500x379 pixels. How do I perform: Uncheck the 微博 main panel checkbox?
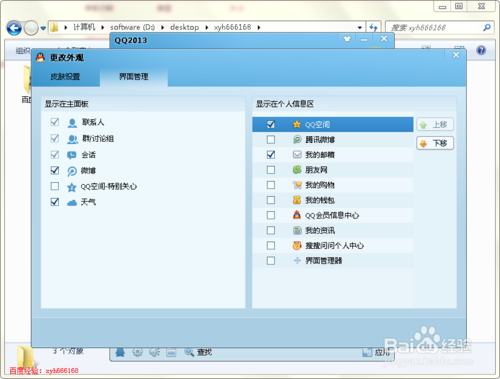pos(55,171)
